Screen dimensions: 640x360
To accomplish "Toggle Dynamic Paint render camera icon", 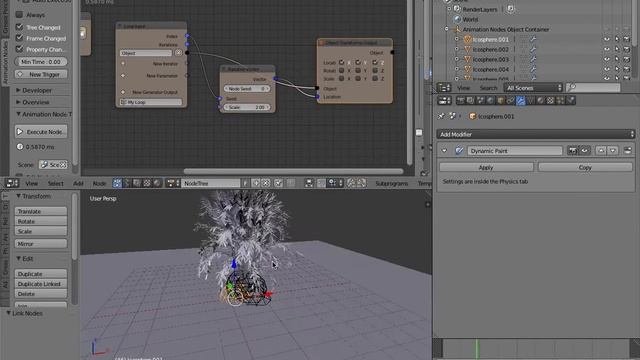I will click(x=573, y=151).
